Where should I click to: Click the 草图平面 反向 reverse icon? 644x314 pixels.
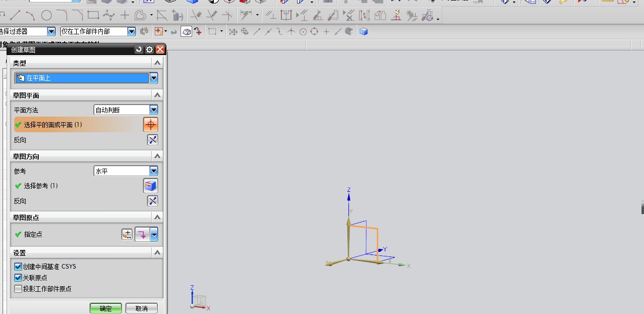(152, 140)
